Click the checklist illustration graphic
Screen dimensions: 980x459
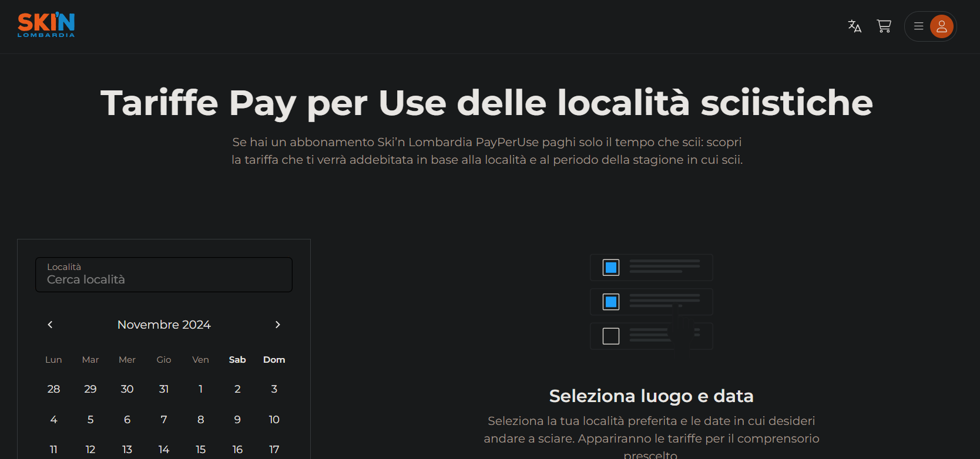coord(651,302)
